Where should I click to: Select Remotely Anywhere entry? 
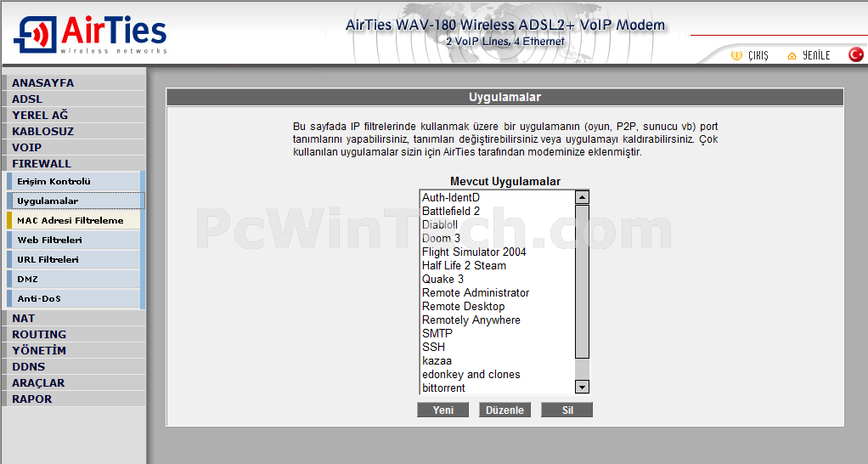(497, 320)
